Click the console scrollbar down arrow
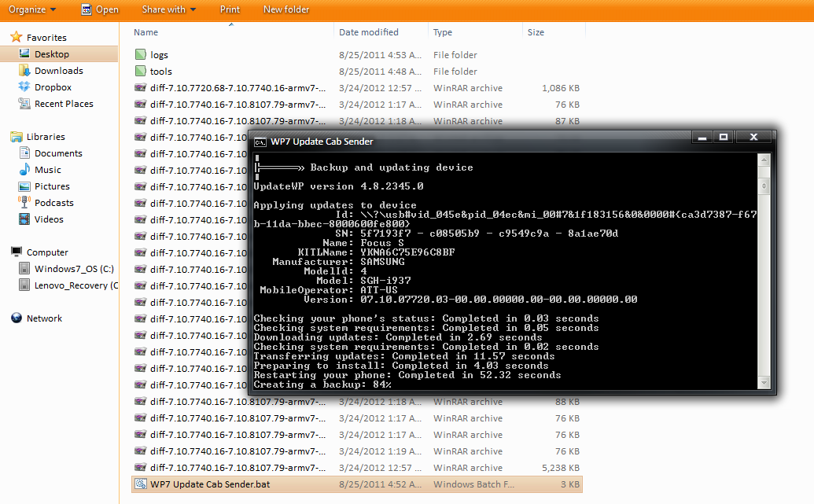This screenshot has height=504, width=814. click(764, 383)
